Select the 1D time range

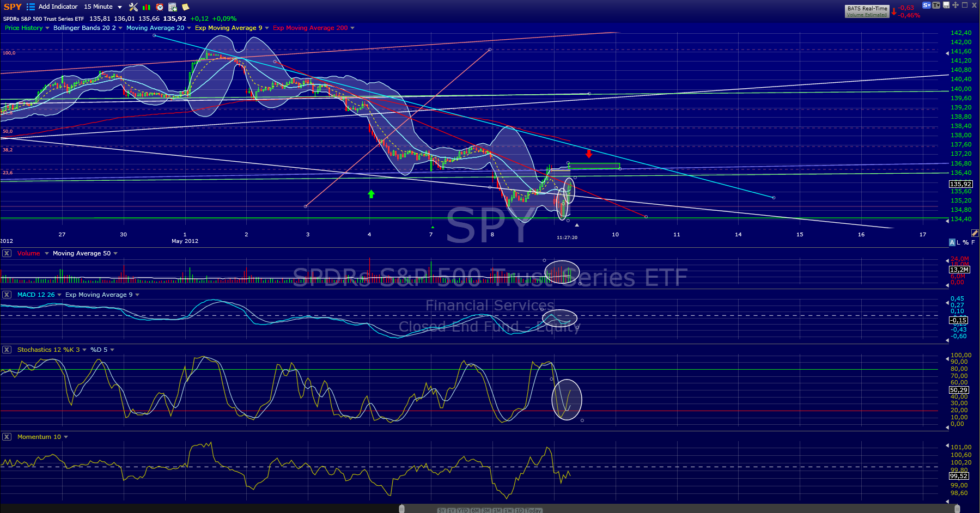[x=519, y=510]
